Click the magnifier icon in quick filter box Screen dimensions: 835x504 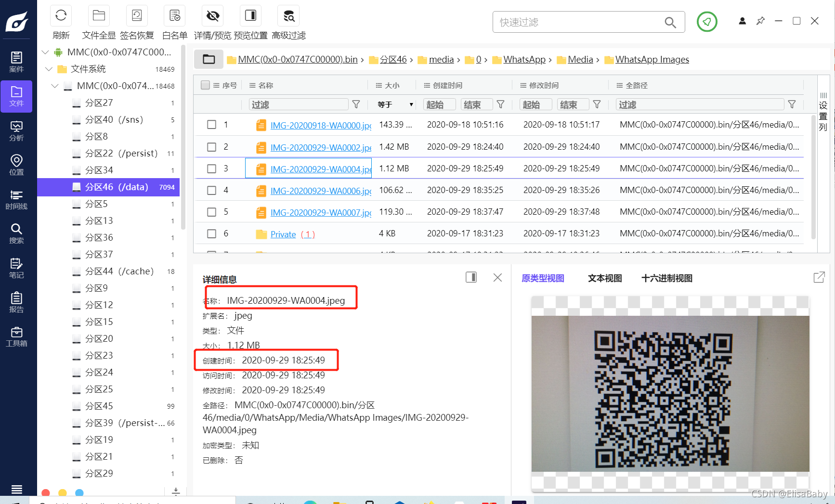click(670, 22)
